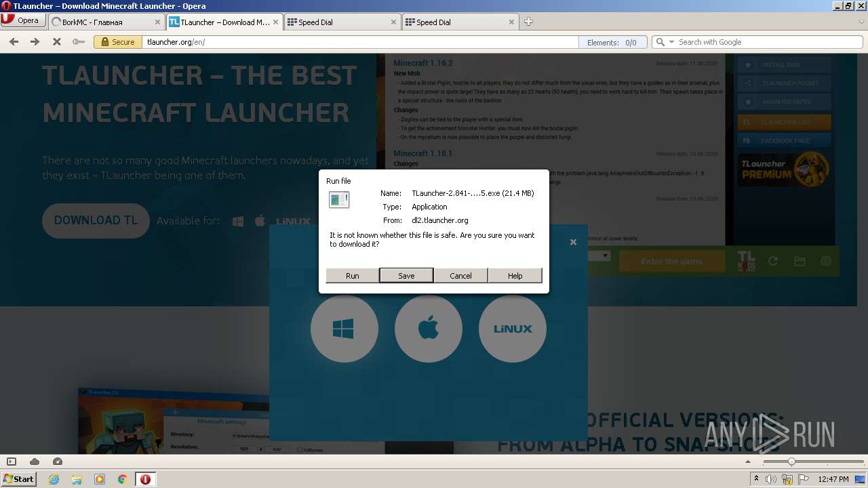Screen dimensions: 868x488
Task: Click Cancel in the Run file dialog
Action: (x=460, y=275)
